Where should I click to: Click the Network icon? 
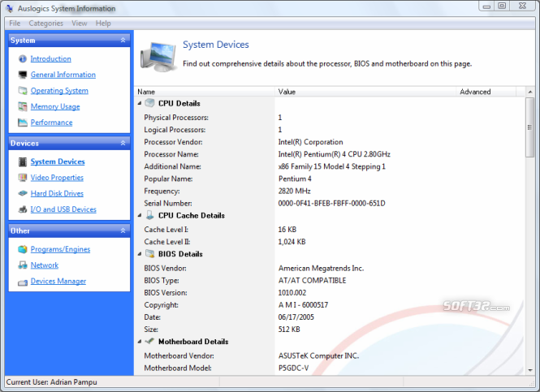[23, 265]
